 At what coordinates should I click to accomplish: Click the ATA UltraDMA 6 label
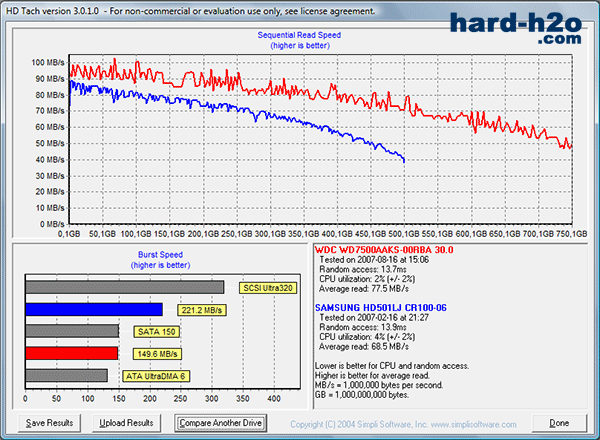coord(156,376)
